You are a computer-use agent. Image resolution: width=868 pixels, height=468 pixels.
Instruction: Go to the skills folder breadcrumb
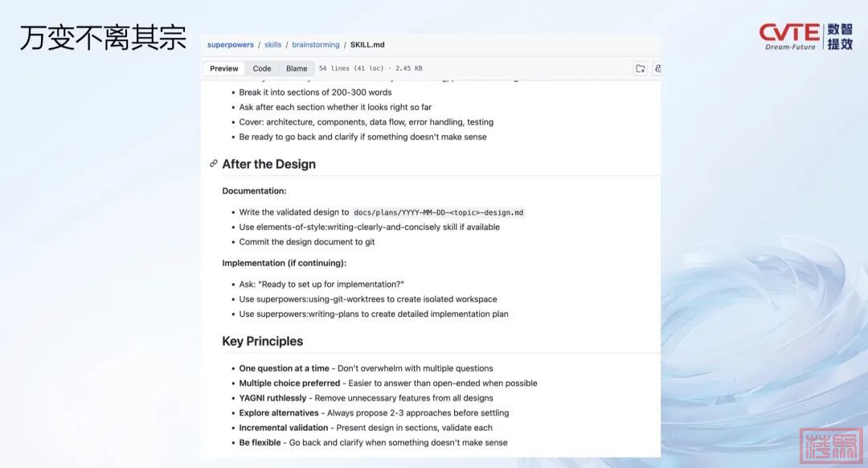pyautogui.click(x=272, y=45)
